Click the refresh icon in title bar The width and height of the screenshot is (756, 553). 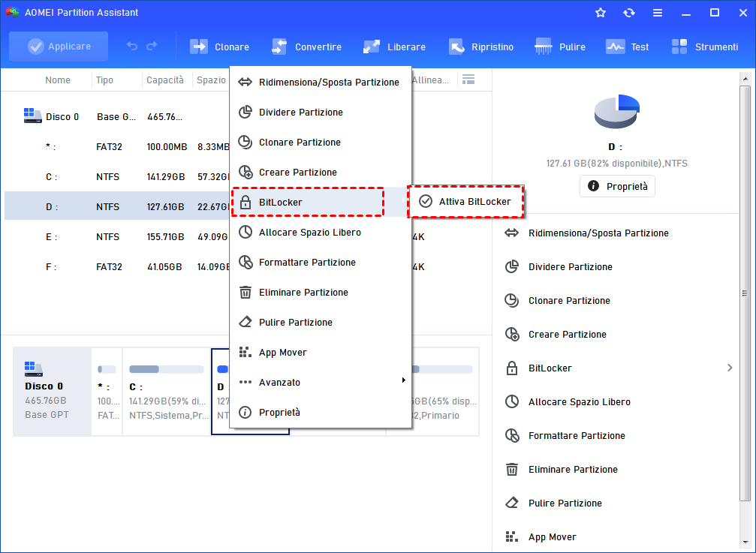point(628,13)
